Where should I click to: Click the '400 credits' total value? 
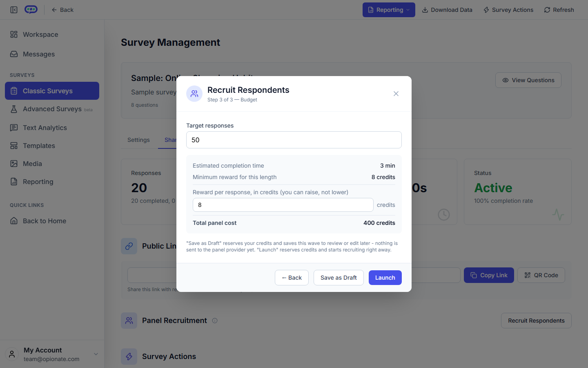coord(379,223)
